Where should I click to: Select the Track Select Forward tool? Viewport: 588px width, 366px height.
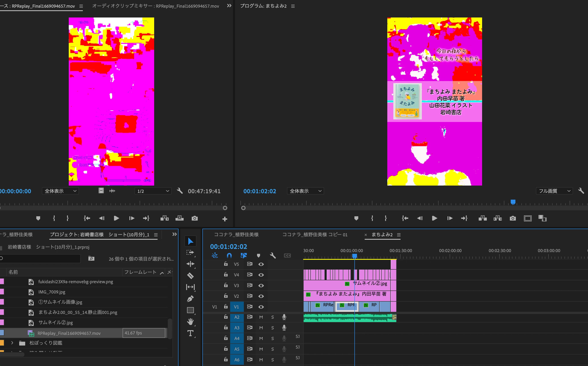pyautogui.click(x=190, y=253)
